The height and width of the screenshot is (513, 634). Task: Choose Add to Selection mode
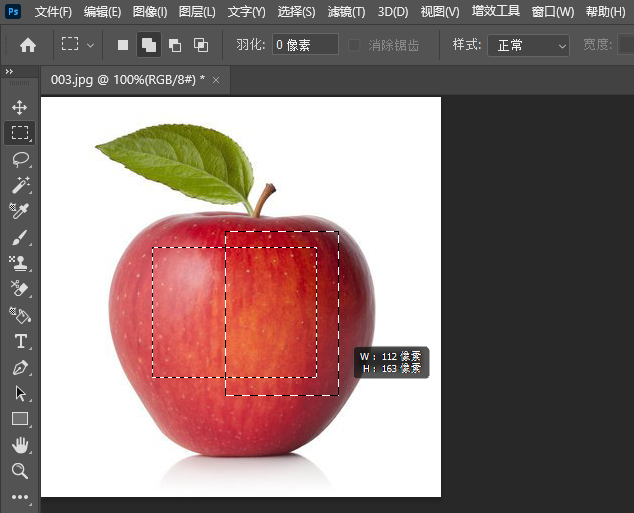tap(149, 45)
